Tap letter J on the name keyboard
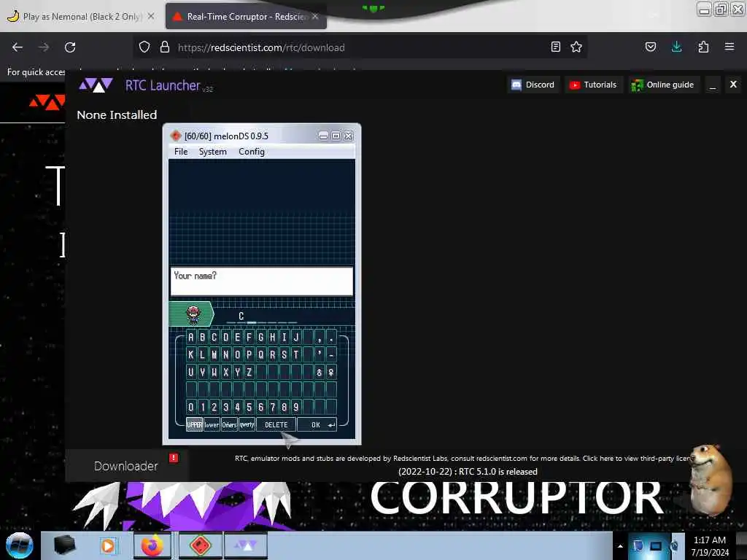Screen dimensions: 747x560 296,337
